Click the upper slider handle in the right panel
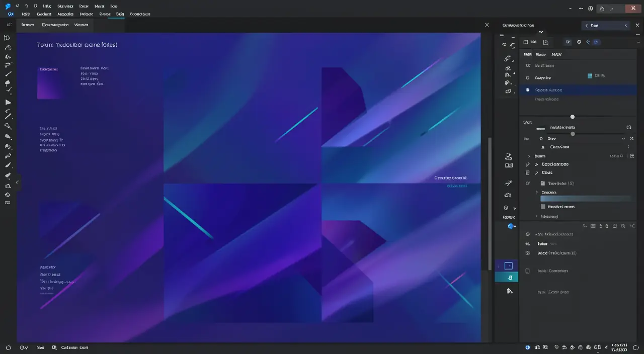Image resolution: width=644 pixels, height=354 pixels. click(x=572, y=117)
